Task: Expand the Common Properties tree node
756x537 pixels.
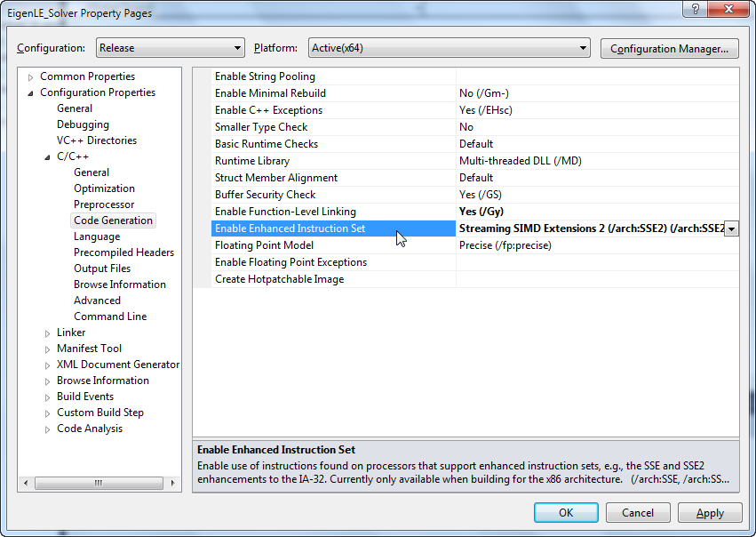Action: click(x=31, y=77)
